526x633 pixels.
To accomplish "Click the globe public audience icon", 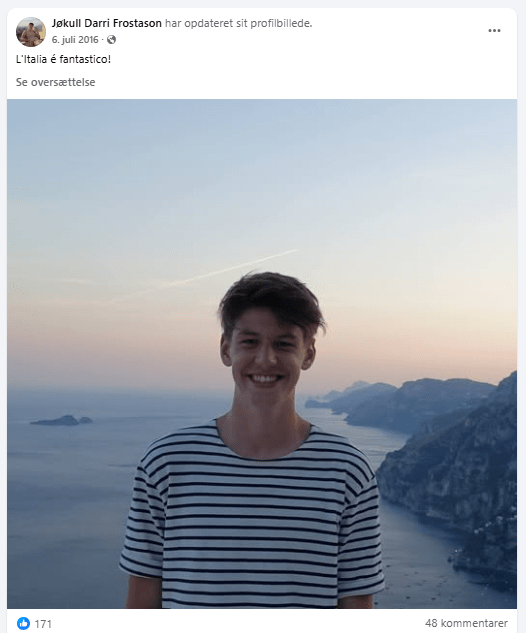I will 111,40.
